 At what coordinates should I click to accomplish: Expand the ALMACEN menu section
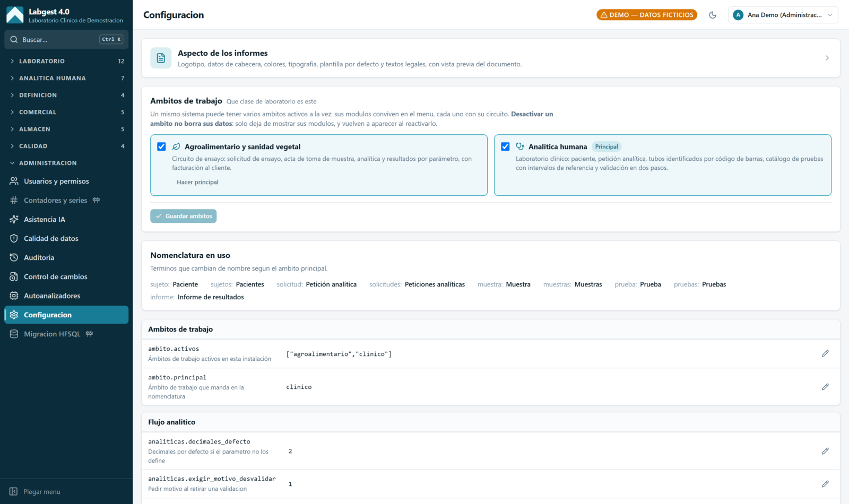(x=66, y=129)
